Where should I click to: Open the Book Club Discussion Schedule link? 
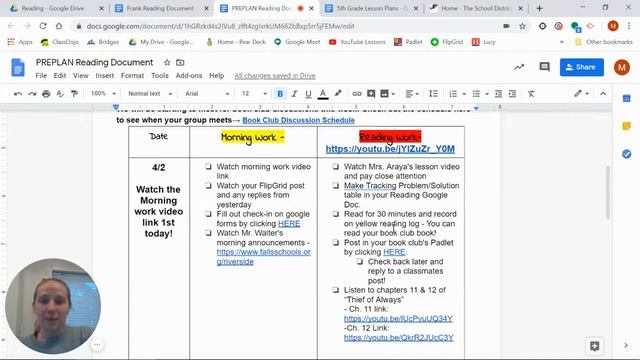298,120
